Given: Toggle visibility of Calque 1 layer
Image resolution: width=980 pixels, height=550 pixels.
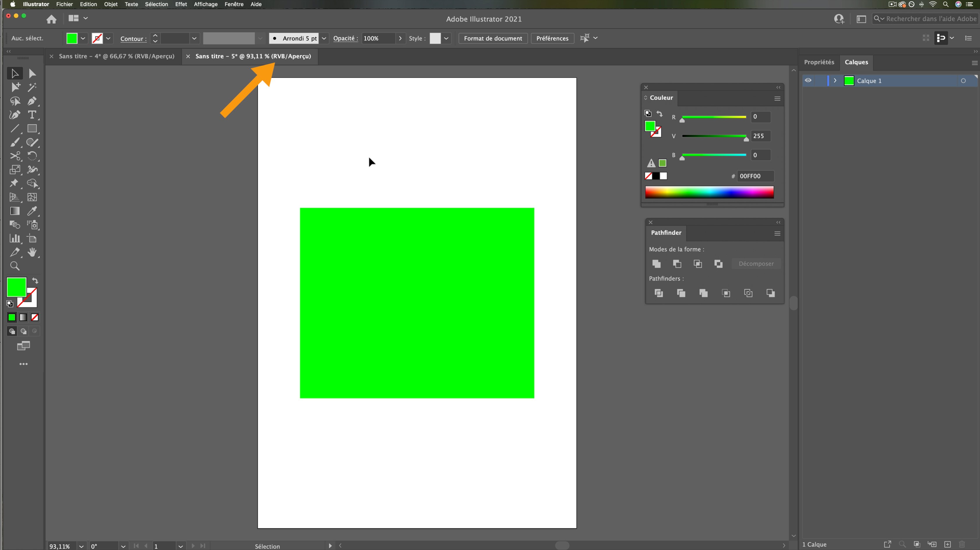Looking at the screenshot, I should coord(808,81).
